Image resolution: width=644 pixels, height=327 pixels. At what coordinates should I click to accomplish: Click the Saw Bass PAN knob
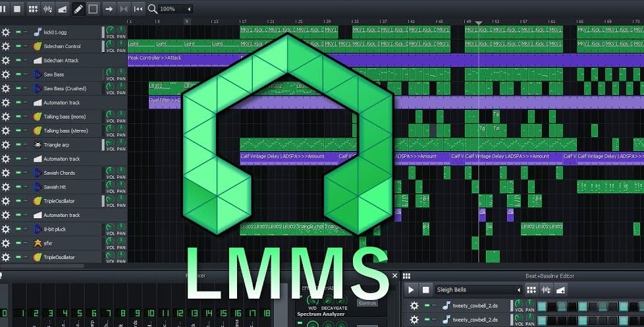point(121,73)
